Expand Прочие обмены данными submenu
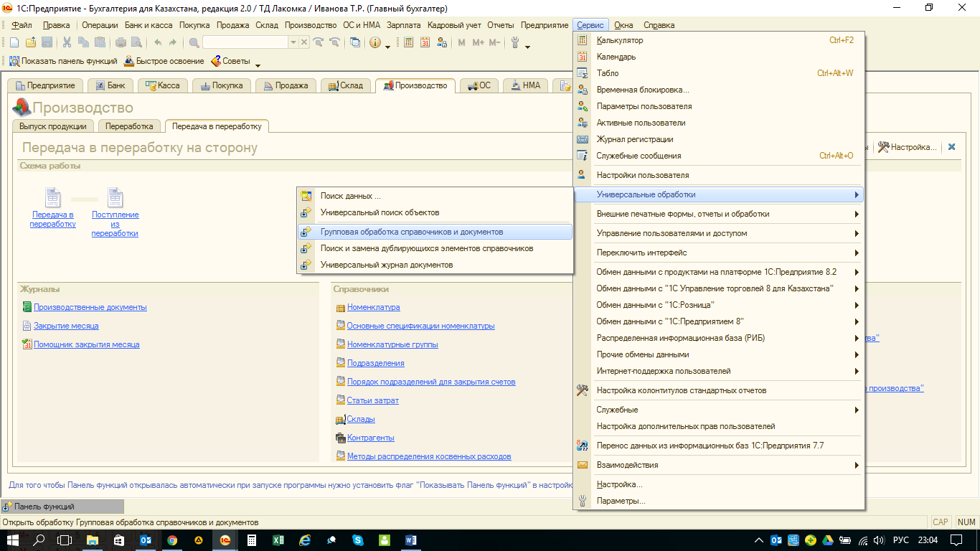 tap(718, 354)
